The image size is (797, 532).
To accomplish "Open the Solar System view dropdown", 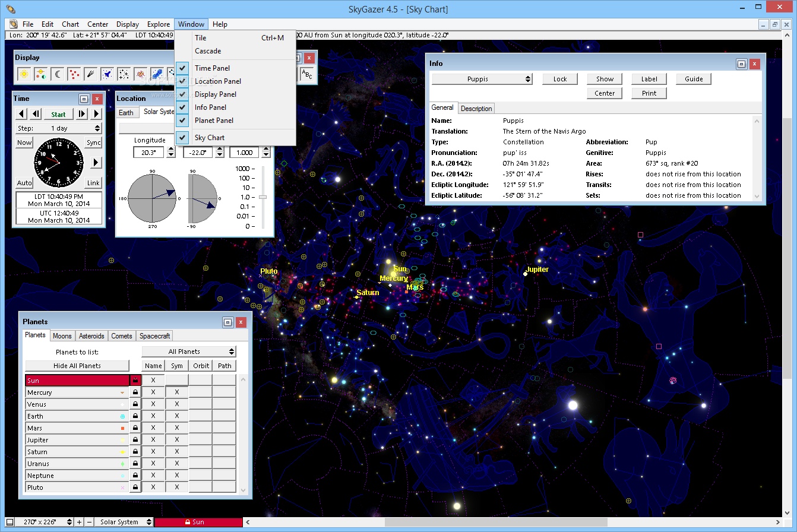I will [124, 522].
